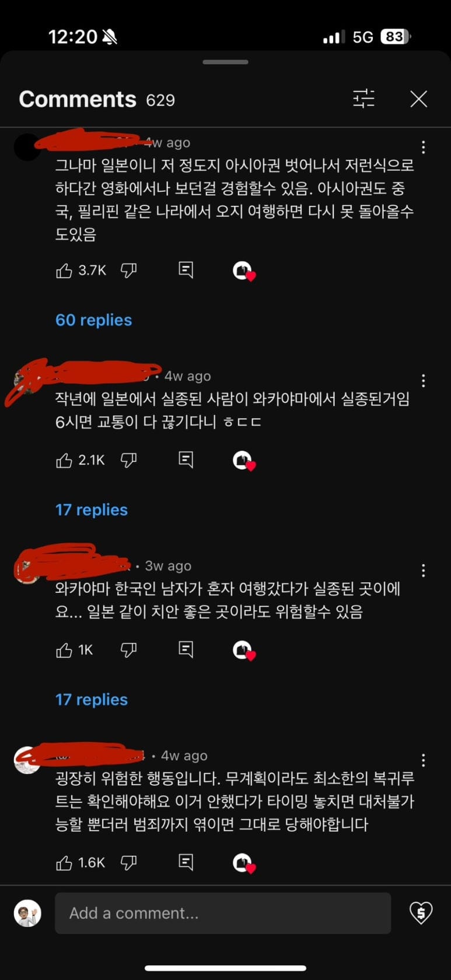Expand 17 replies under the 1K-likes comment
This screenshot has width=451, height=980.
[x=92, y=700]
